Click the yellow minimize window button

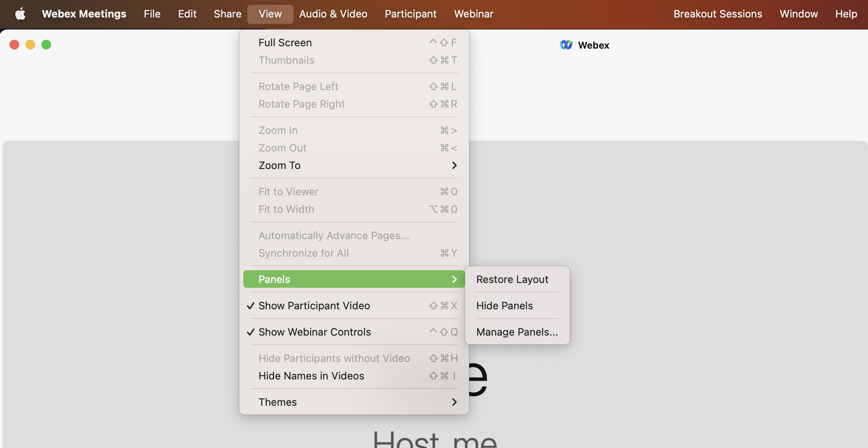(x=30, y=45)
